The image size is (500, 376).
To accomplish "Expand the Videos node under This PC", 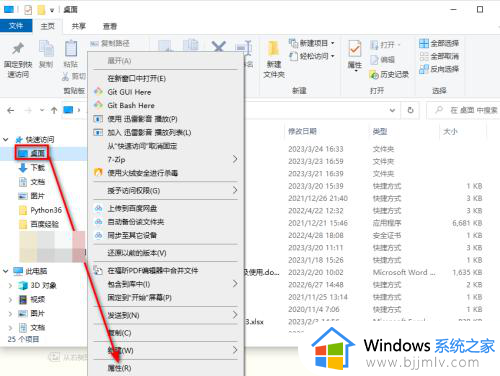I will tap(10, 299).
